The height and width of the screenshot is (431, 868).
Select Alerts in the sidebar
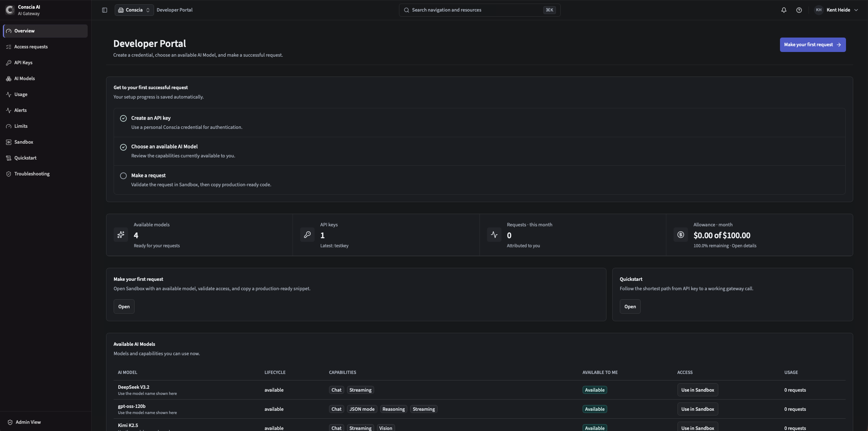[45, 110]
